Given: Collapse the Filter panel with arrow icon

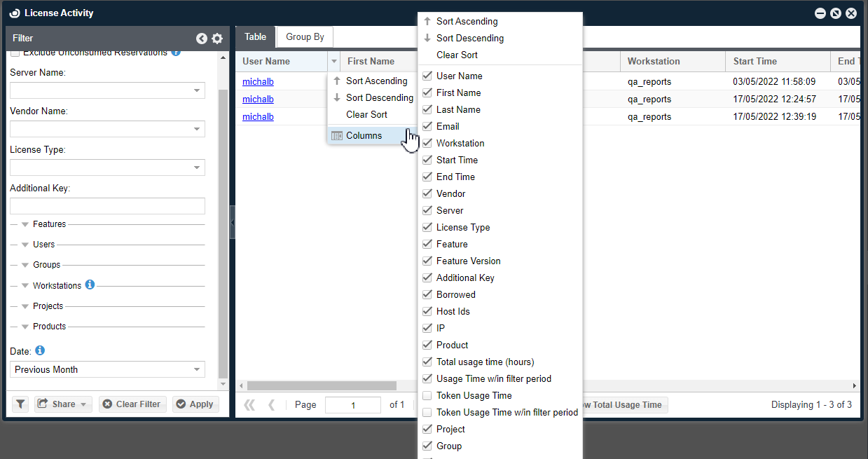Looking at the screenshot, I should pos(202,39).
